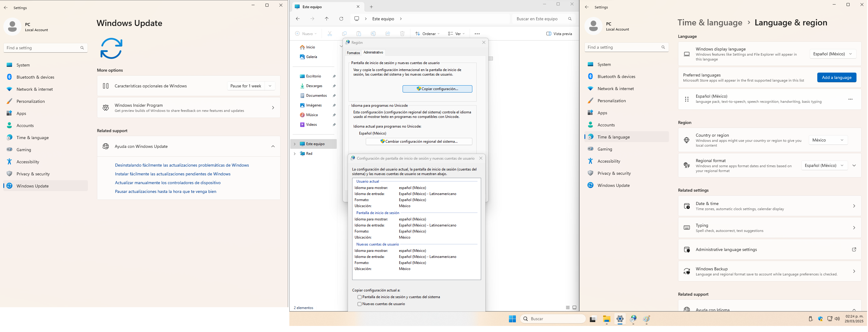Click the back arrow in File Explorer

coord(298,19)
